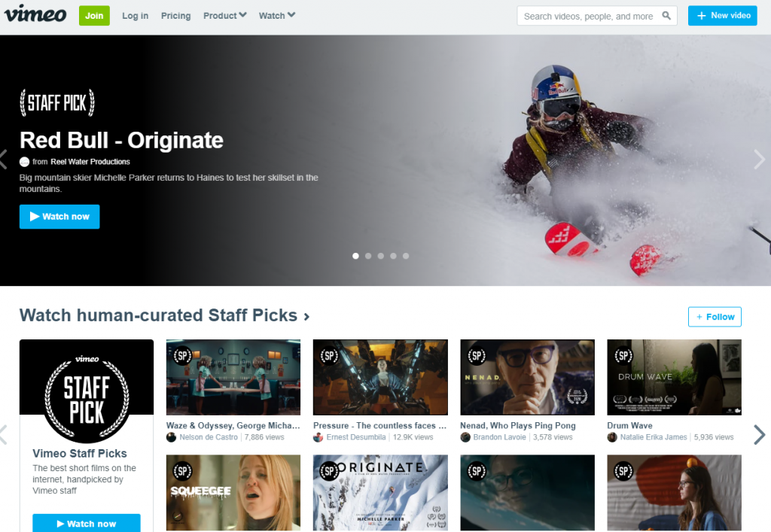Click the SP badge on Drum Wave thumbnail
Image resolution: width=771 pixels, height=532 pixels.
point(623,356)
